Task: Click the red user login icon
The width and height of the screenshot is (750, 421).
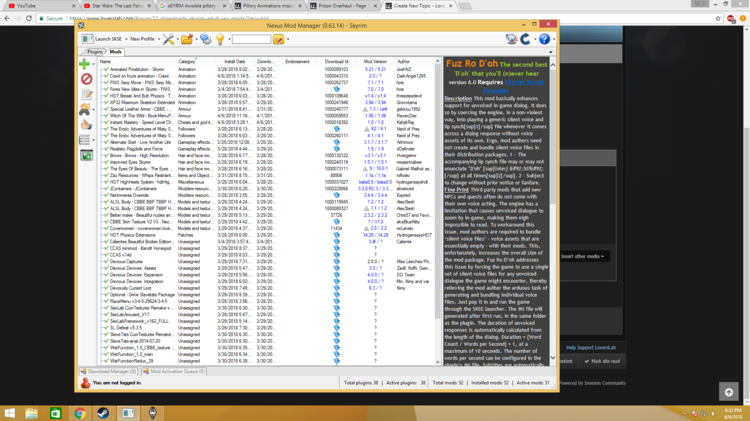Action: tap(85, 383)
